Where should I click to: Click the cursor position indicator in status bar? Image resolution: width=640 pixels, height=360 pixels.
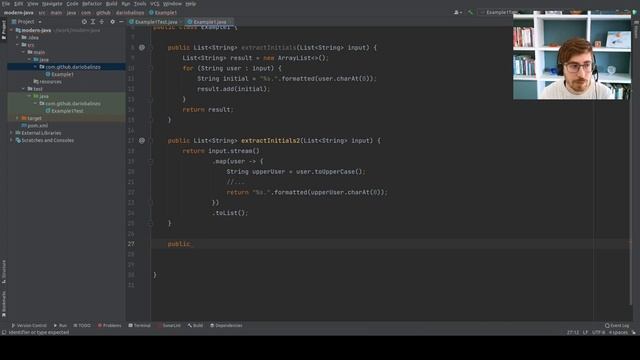click(x=573, y=333)
